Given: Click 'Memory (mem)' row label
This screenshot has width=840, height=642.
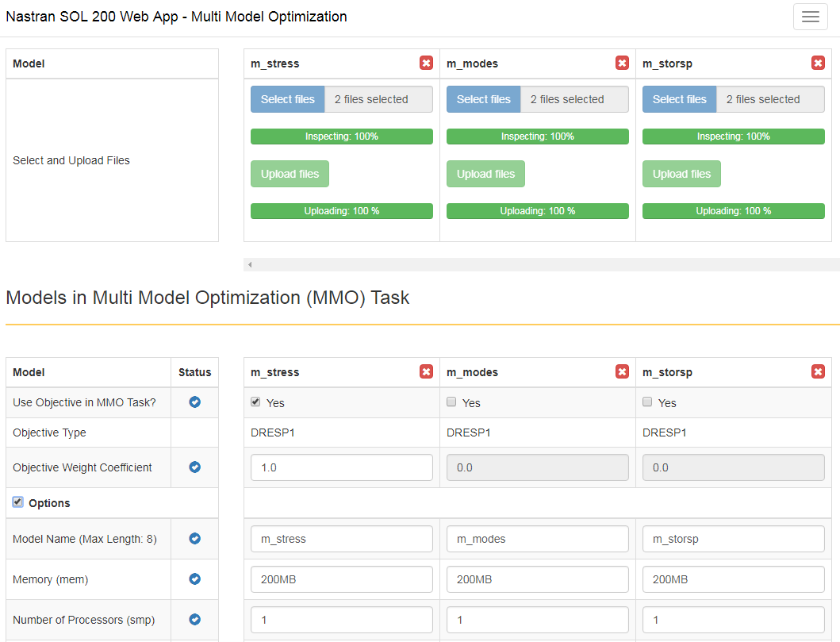Looking at the screenshot, I should pos(50,579).
